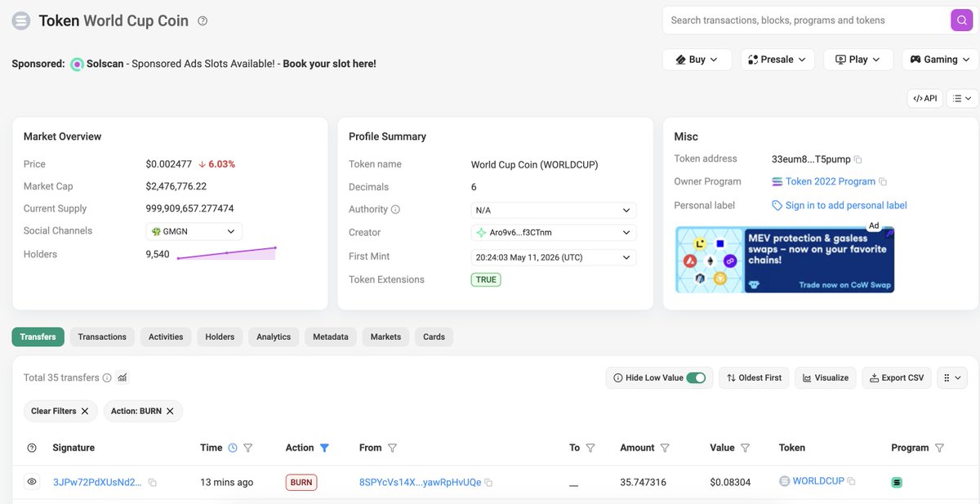Screen dimensions: 980x504
Task: Copy WORLDCUP token address in table row
Action: tap(851, 481)
